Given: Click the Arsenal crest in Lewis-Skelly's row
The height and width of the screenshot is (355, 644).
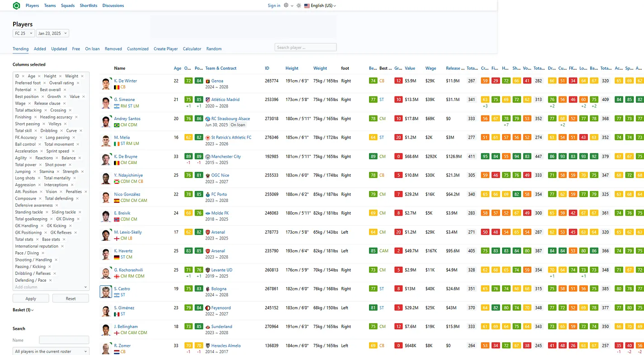Looking at the screenshot, I should 208,232.
